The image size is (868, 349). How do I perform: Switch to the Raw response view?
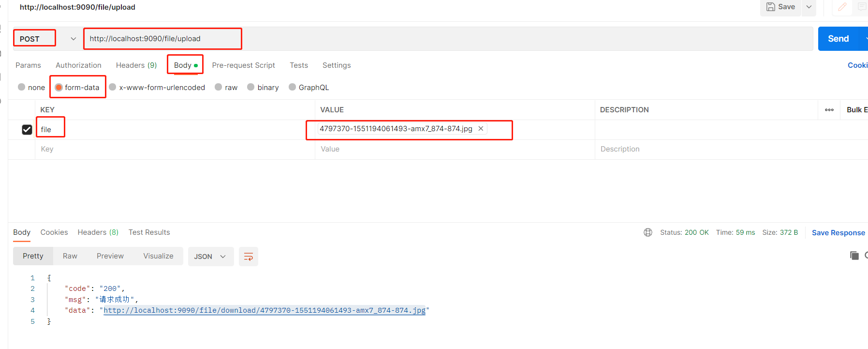pos(70,256)
